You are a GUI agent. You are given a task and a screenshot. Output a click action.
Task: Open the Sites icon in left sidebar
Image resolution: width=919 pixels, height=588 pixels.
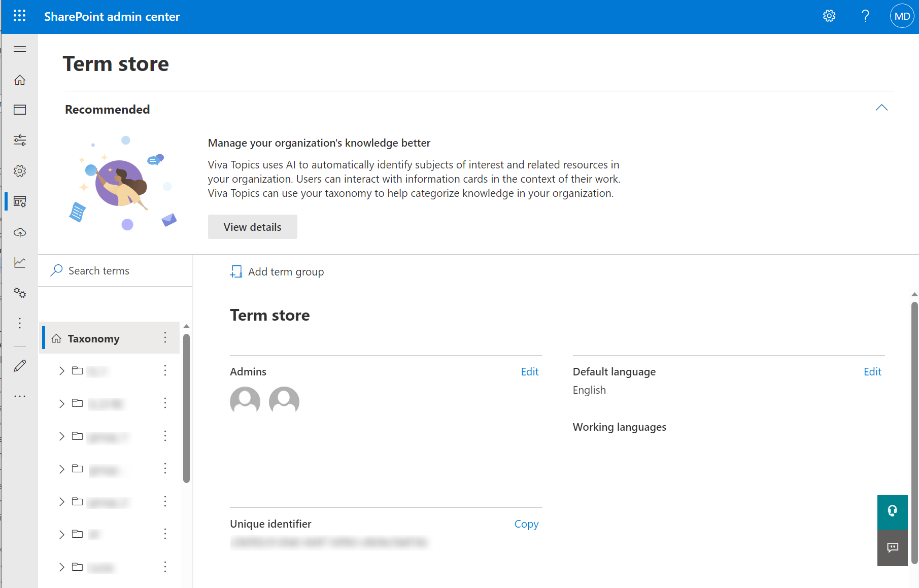click(20, 110)
